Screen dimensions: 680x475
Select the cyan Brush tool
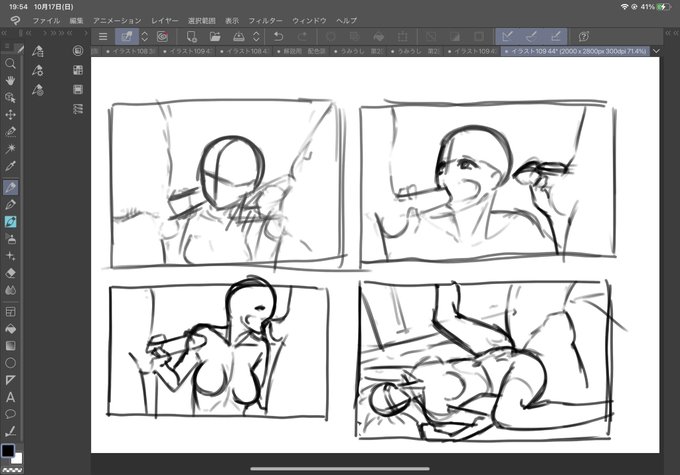tap(10, 222)
